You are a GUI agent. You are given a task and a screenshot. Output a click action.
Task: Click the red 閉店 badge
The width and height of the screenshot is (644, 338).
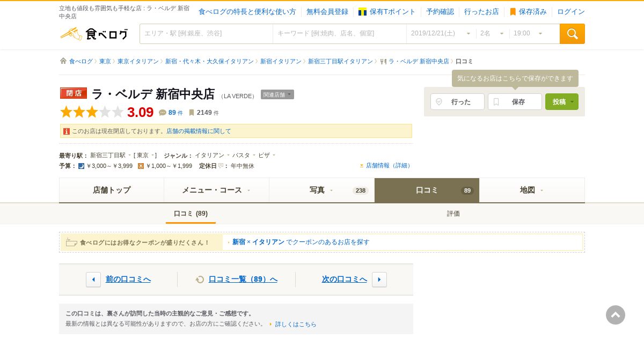click(74, 93)
